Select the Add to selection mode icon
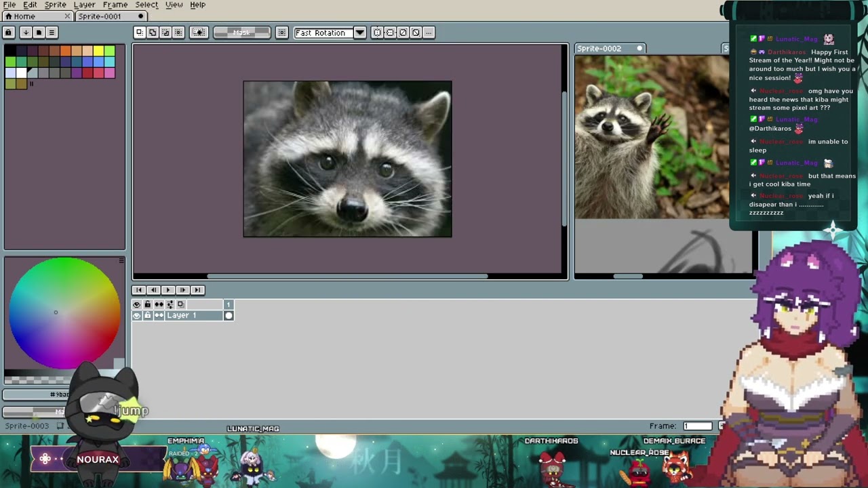Image resolution: width=868 pixels, height=488 pixels. [153, 33]
